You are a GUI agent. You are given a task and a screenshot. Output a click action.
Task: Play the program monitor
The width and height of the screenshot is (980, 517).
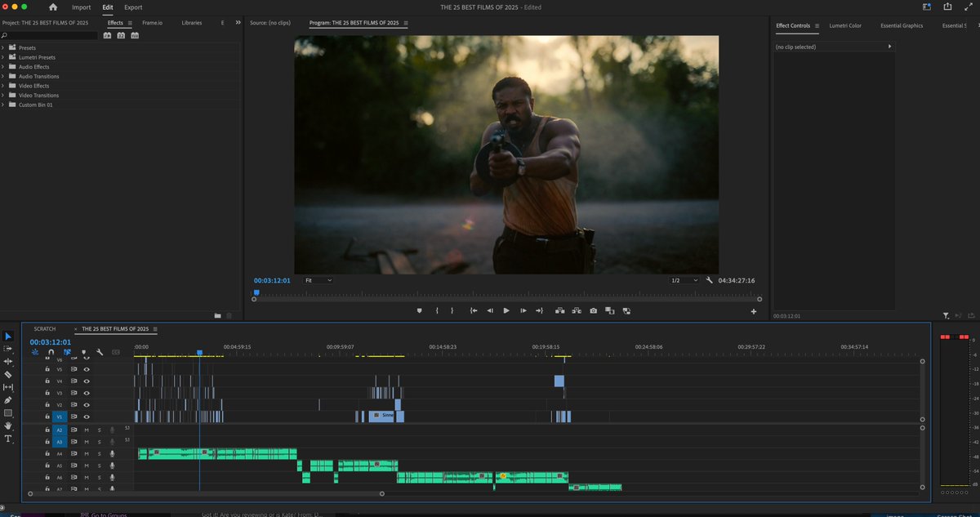(506, 310)
